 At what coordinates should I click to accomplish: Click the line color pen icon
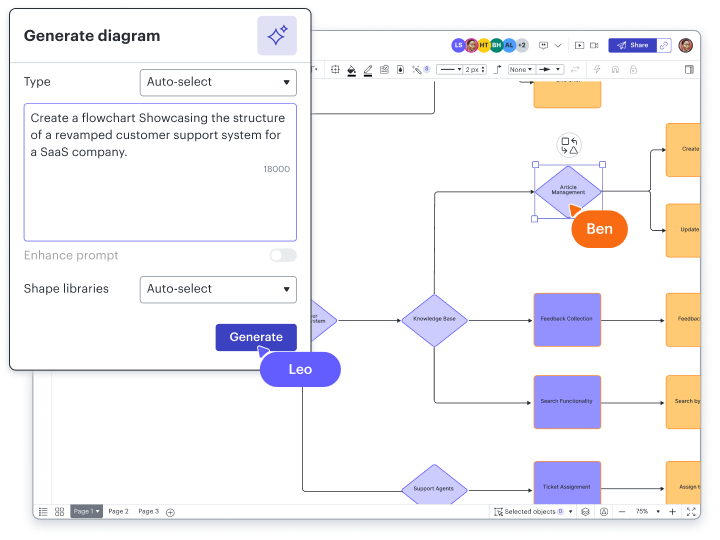pos(368,70)
